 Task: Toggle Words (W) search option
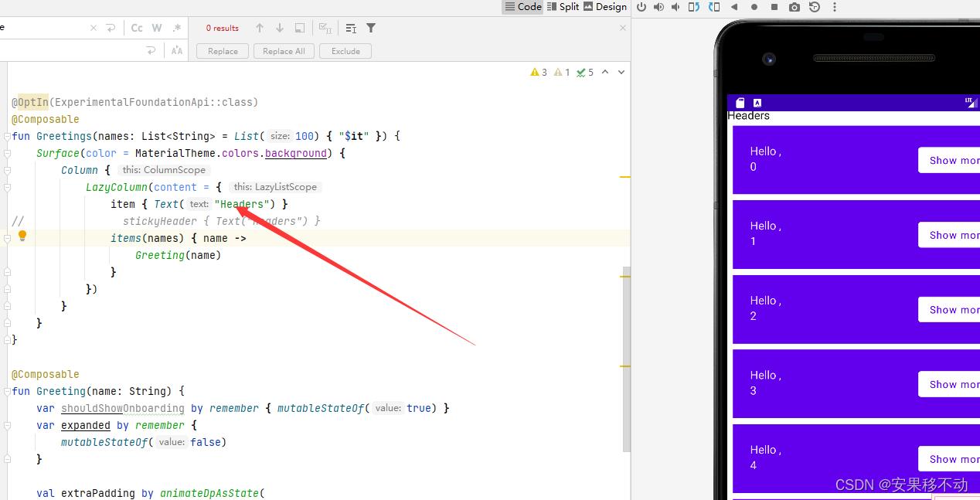[x=157, y=28]
